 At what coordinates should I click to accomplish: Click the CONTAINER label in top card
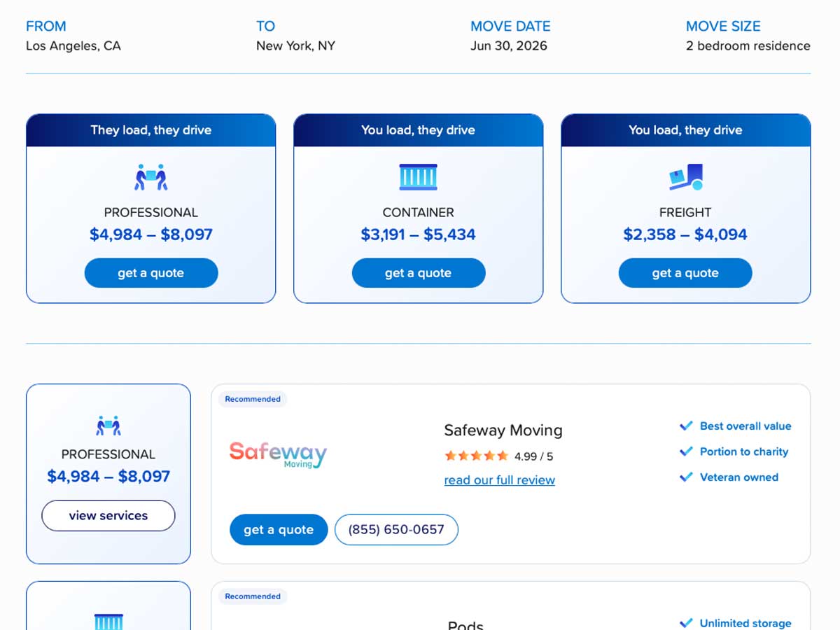tap(418, 212)
